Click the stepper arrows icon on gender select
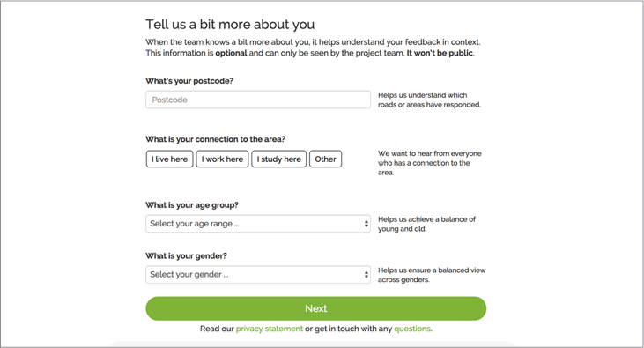The image size is (644, 348). [366, 275]
